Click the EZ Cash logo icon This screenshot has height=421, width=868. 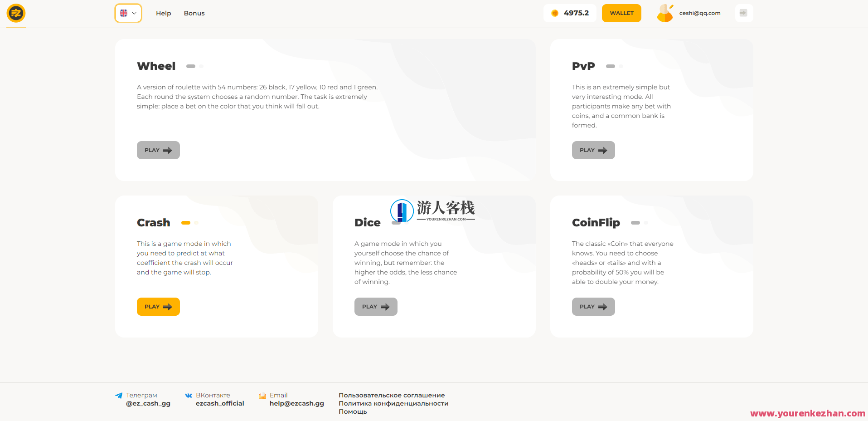[16, 13]
